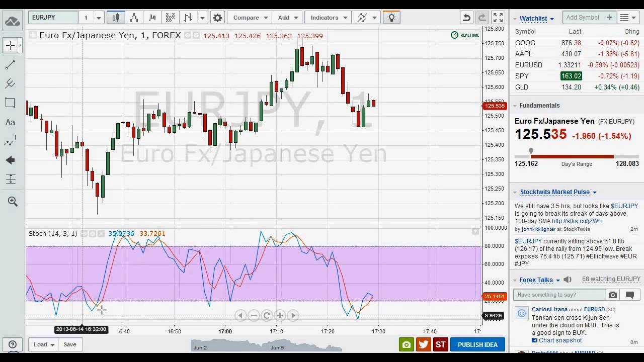Select the patterns drawing tool
The width and height of the screenshot is (644, 362).
click(x=10, y=142)
